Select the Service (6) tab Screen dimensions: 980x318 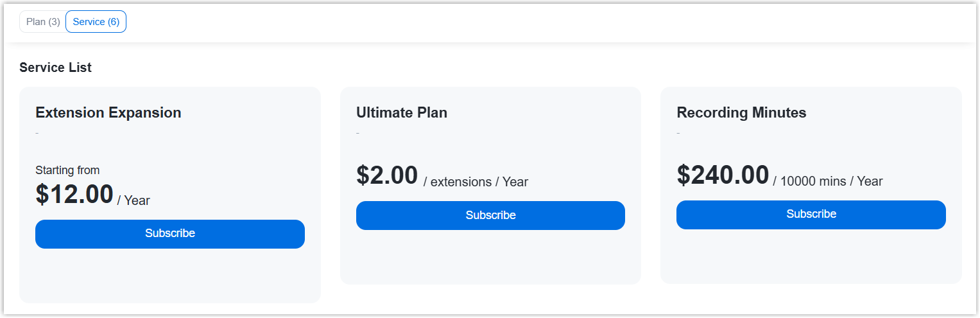click(x=96, y=22)
